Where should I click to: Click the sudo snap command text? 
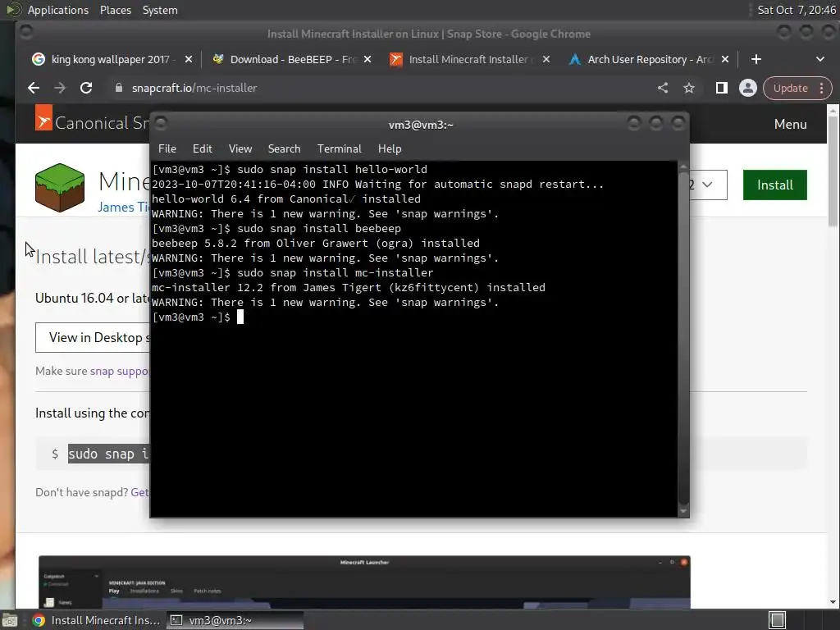[108, 454]
